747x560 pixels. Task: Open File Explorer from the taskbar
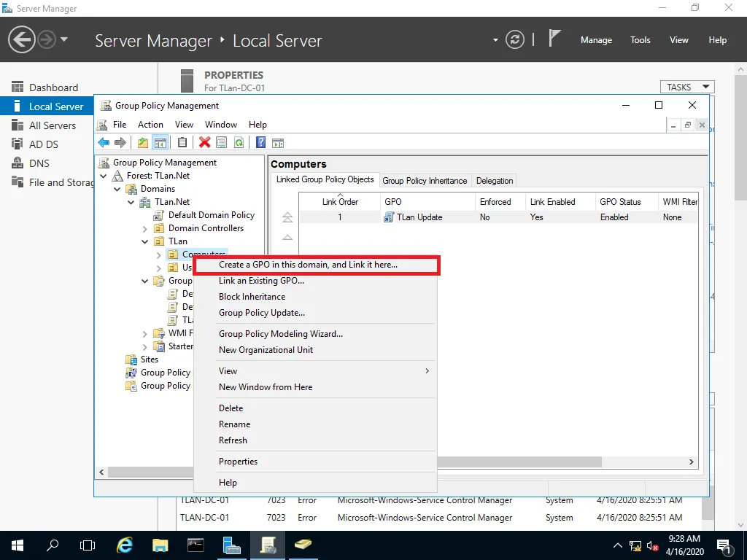point(160,545)
